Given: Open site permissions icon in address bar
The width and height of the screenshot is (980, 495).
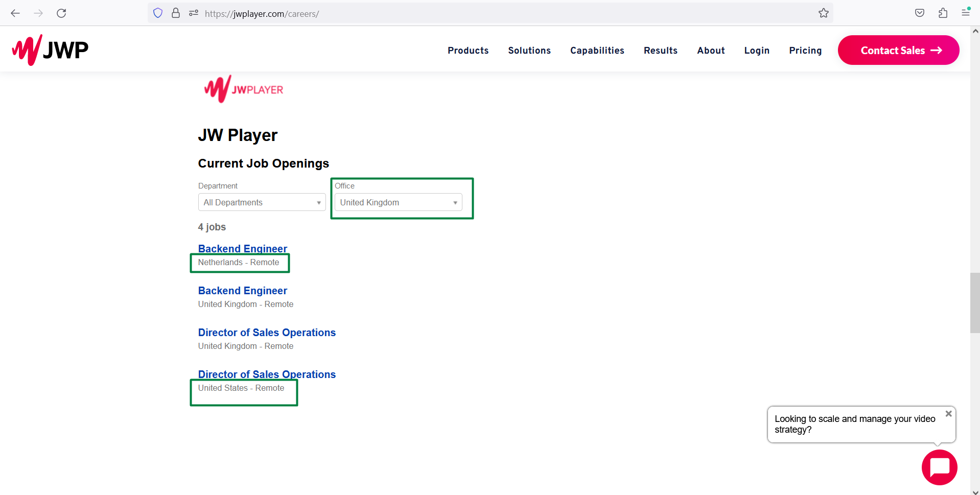Looking at the screenshot, I should point(194,13).
